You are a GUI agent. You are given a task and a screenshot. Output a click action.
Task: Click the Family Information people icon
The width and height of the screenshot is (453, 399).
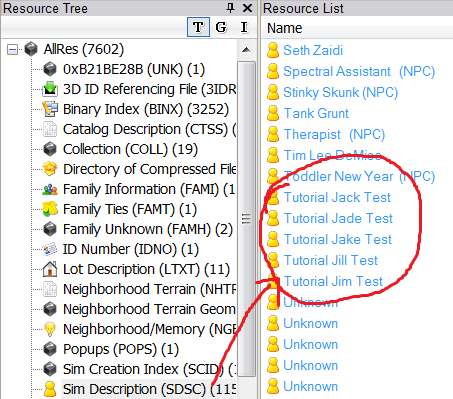[50, 189]
